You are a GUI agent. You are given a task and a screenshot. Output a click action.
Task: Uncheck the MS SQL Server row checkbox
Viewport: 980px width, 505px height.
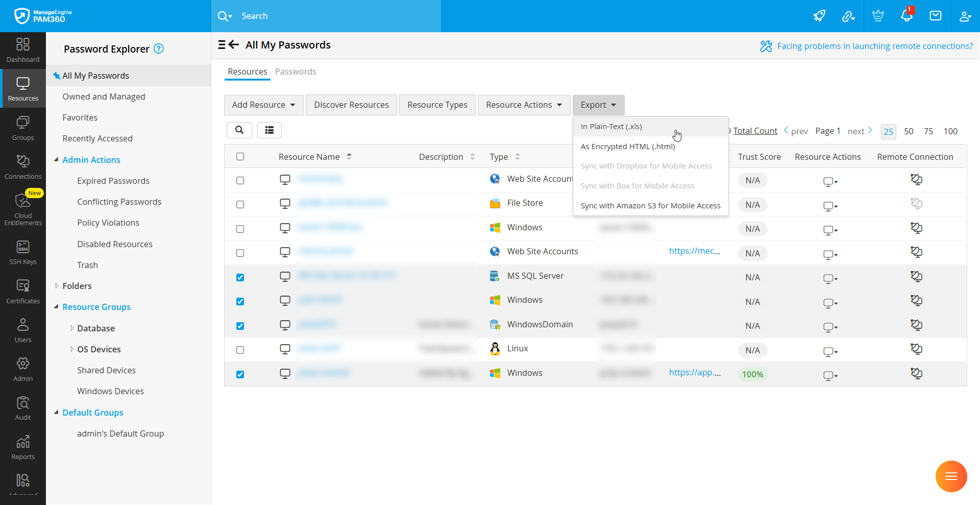pos(240,277)
